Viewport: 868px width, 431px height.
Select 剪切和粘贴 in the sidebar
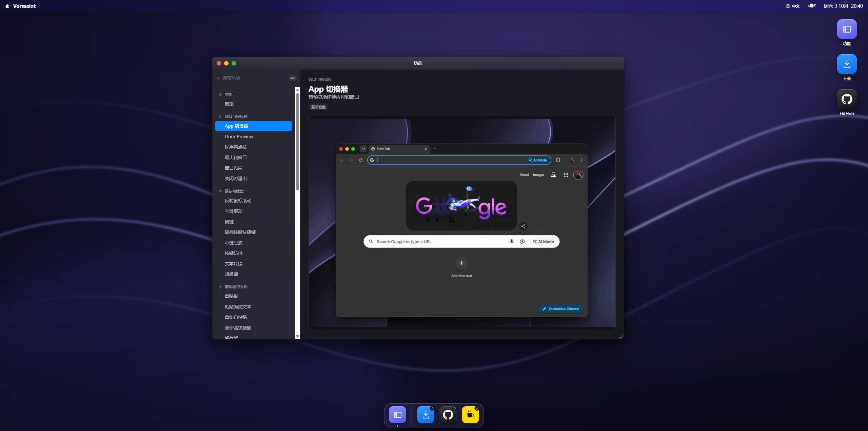(x=254, y=317)
